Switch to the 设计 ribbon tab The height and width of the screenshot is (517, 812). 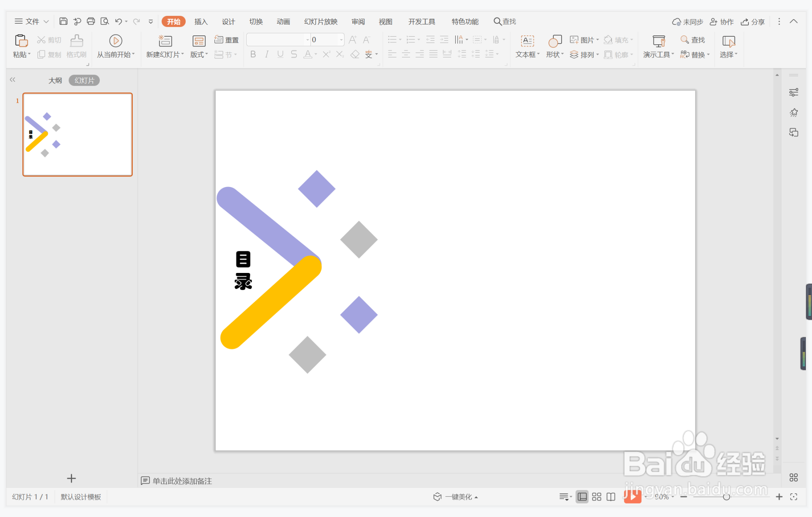pyautogui.click(x=228, y=22)
